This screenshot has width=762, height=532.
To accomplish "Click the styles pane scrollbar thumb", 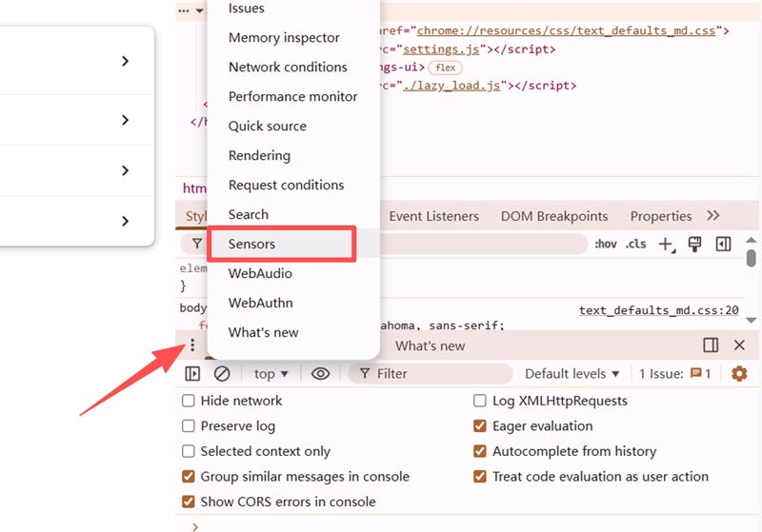I will tap(751, 258).
